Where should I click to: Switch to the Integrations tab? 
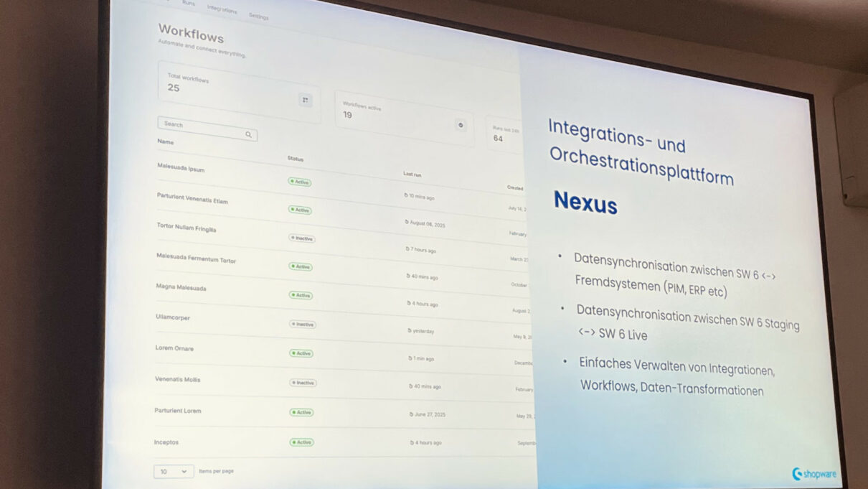tap(224, 10)
